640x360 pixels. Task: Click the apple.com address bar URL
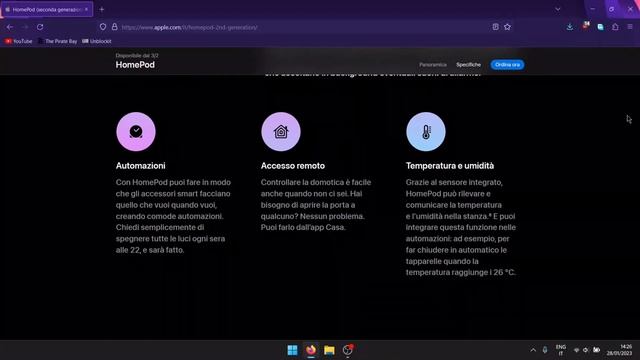(189, 27)
